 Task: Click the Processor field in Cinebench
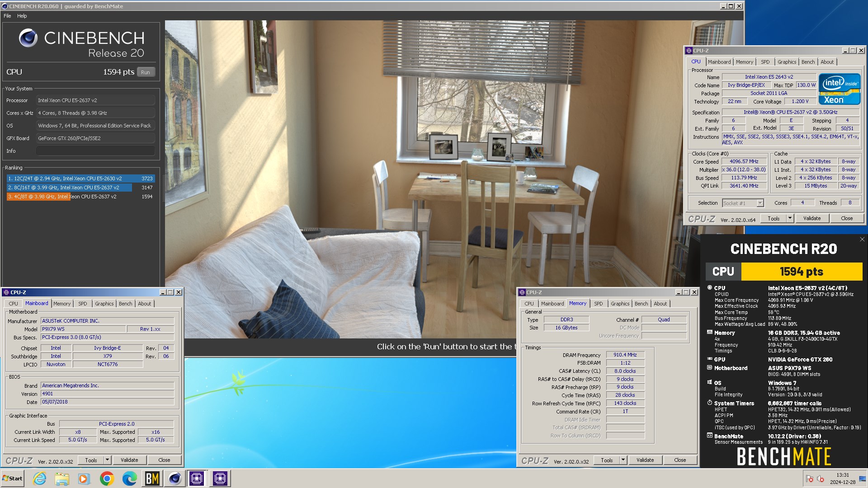click(x=95, y=100)
